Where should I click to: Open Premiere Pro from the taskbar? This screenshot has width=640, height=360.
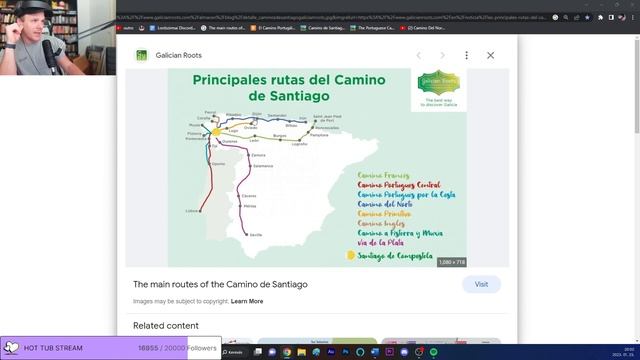coord(389,352)
